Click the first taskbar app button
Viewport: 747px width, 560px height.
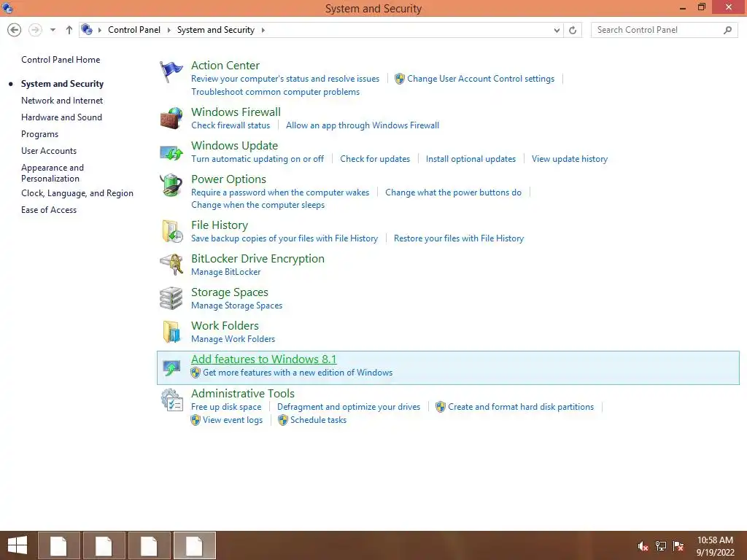pos(58,545)
